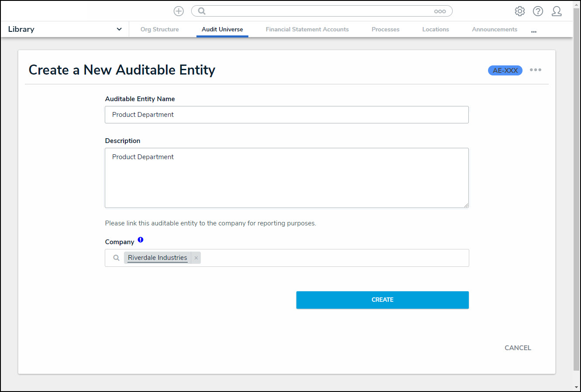Open the settings gear icon

(x=519, y=11)
